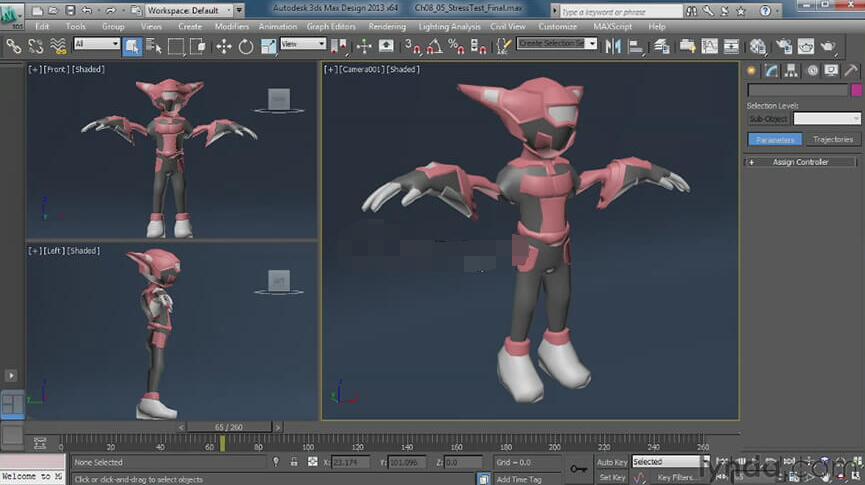Open the selection filter All dropdown
The width and height of the screenshot is (865, 485).
coord(97,44)
